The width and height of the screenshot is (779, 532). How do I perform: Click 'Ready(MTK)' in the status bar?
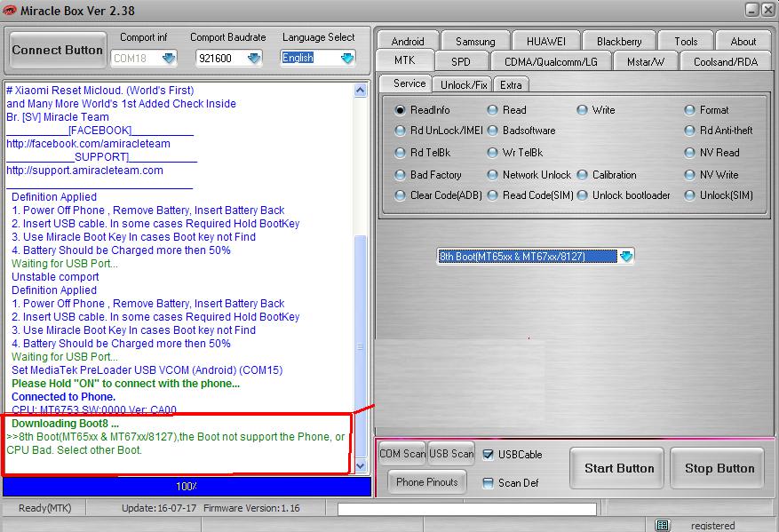[45, 508]
